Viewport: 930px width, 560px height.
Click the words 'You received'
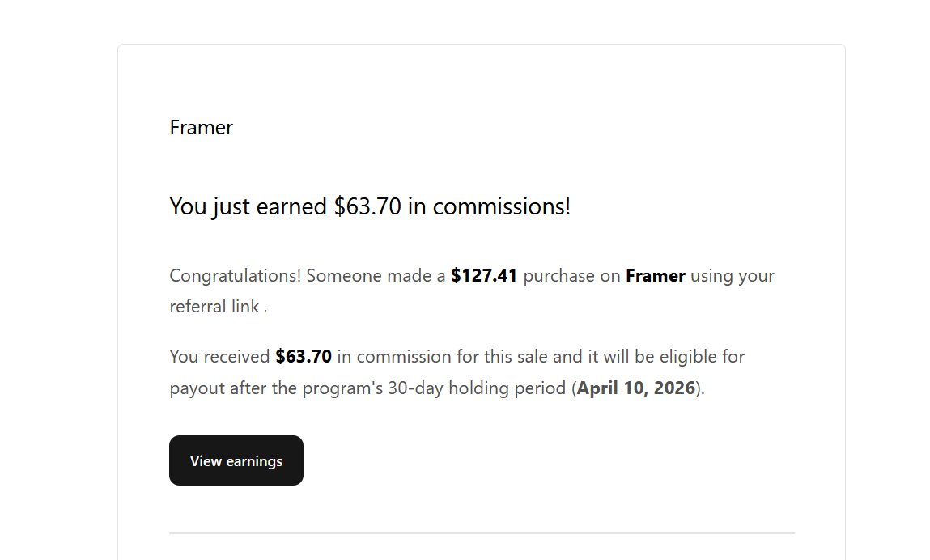(219, 356)
